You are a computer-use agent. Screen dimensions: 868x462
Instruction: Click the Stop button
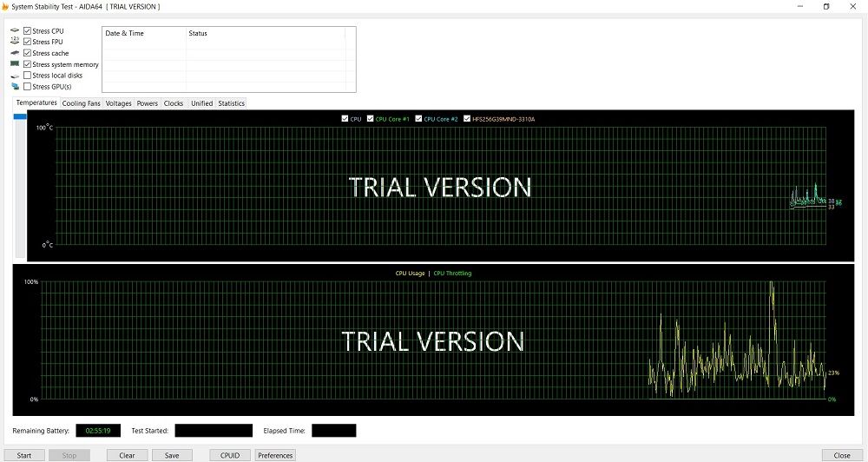coord(69,455)
